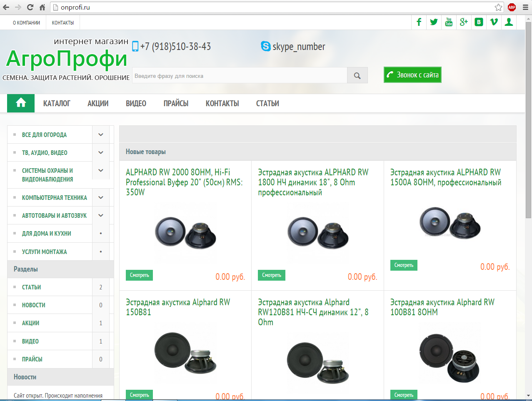
Task: Open the Adblock Plus extension
Action: [x=512, y=7]
